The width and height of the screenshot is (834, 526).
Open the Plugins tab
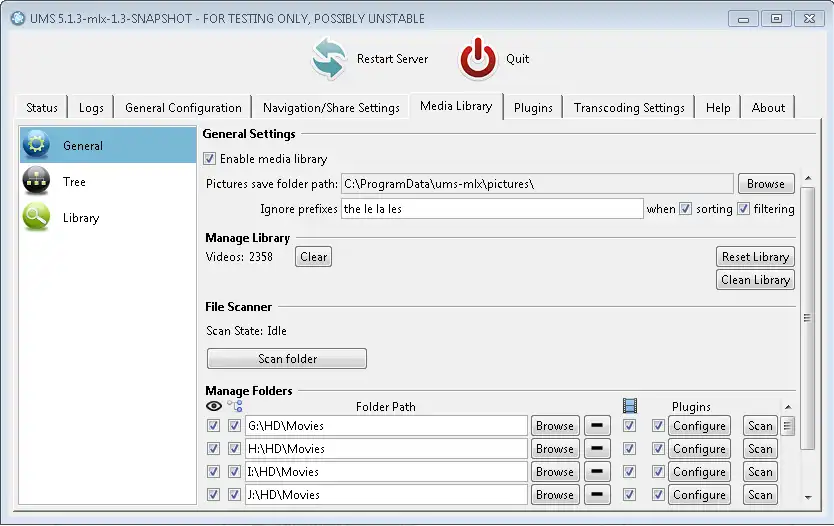click(x=533, y=107)
